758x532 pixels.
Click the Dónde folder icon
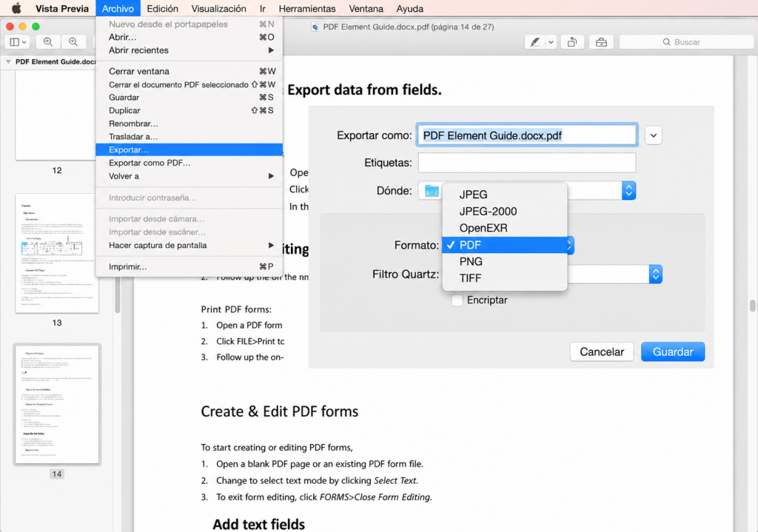(432, 191)
